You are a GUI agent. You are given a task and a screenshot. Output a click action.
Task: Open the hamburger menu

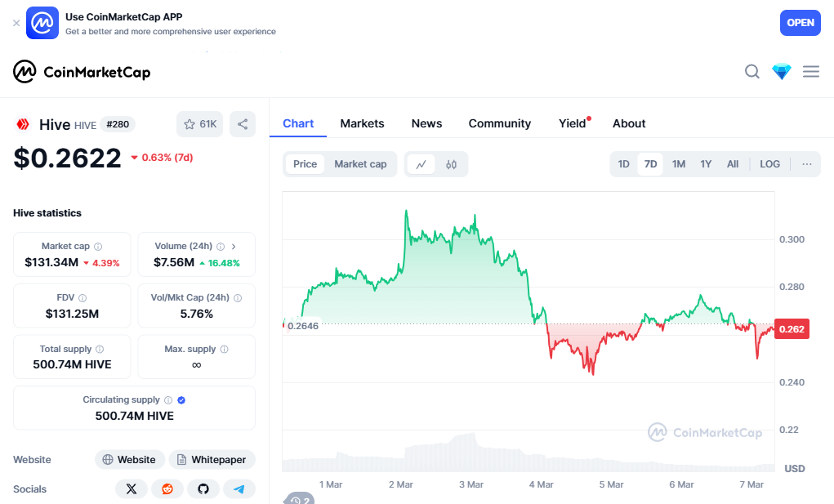tap(811, 72)
